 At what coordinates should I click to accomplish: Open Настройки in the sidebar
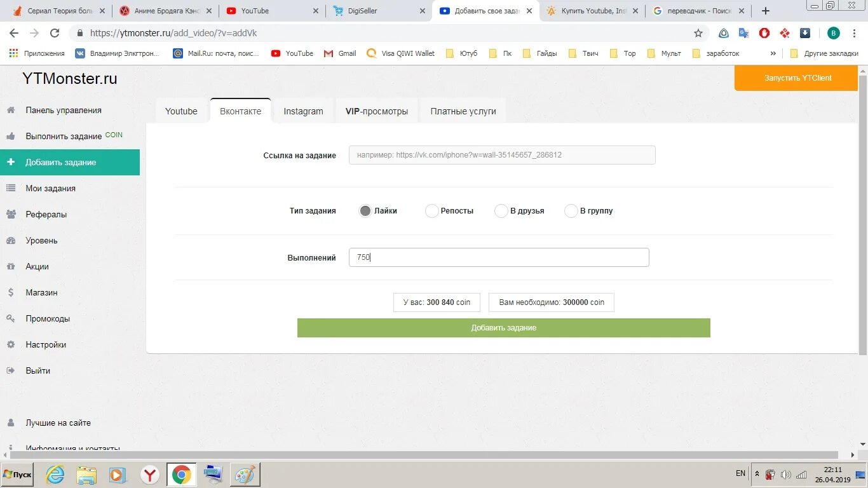tap(46, 344)
